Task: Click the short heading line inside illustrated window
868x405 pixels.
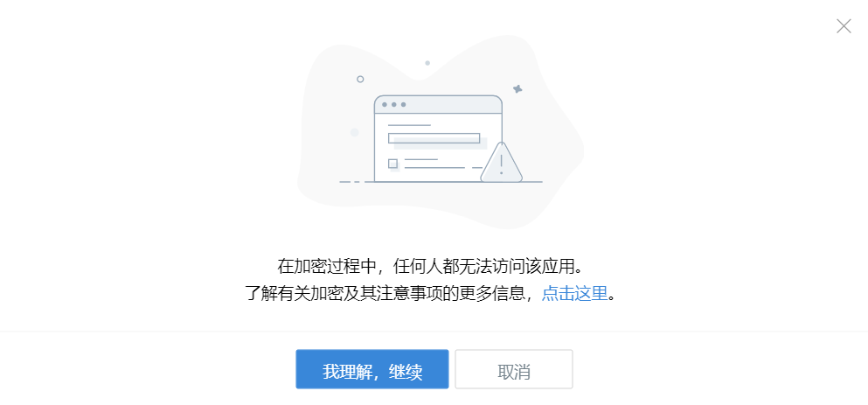Action: (409, 125)
